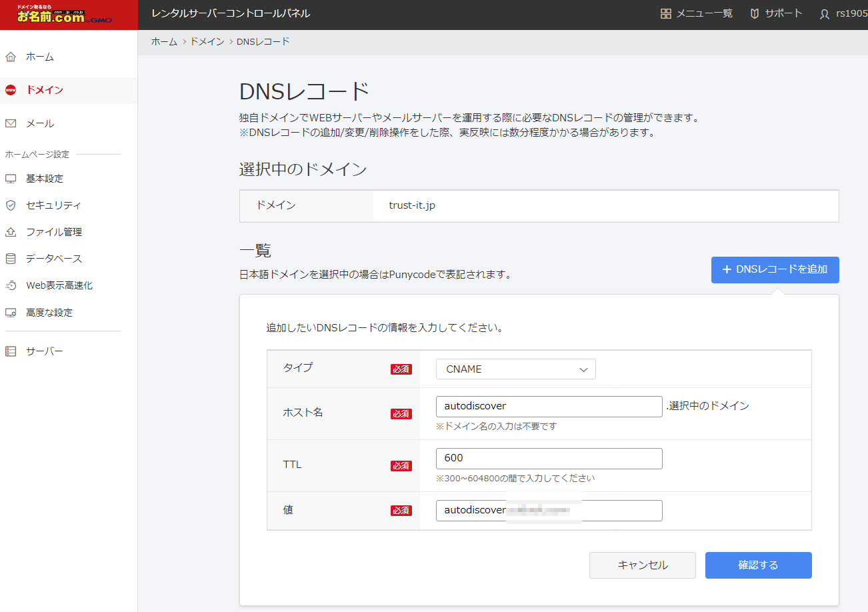Click the server rack icon
The height and width of the screenshot is (612, 868).
11,351
